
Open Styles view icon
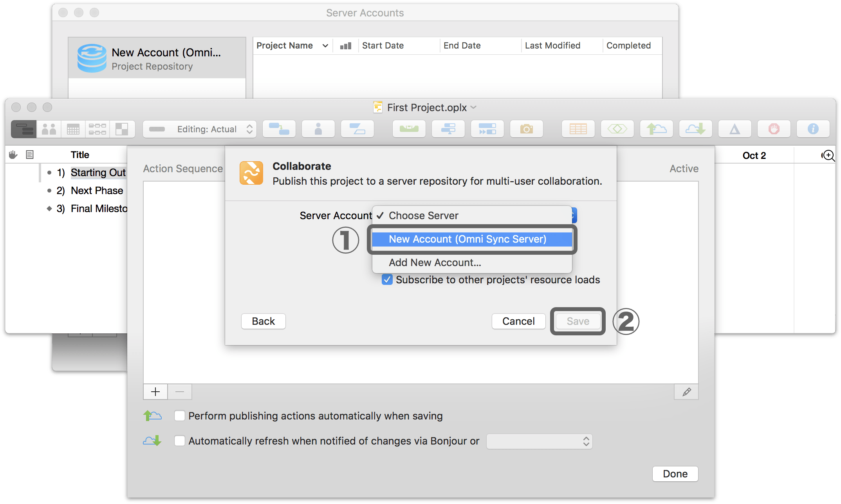coord(122,129)
